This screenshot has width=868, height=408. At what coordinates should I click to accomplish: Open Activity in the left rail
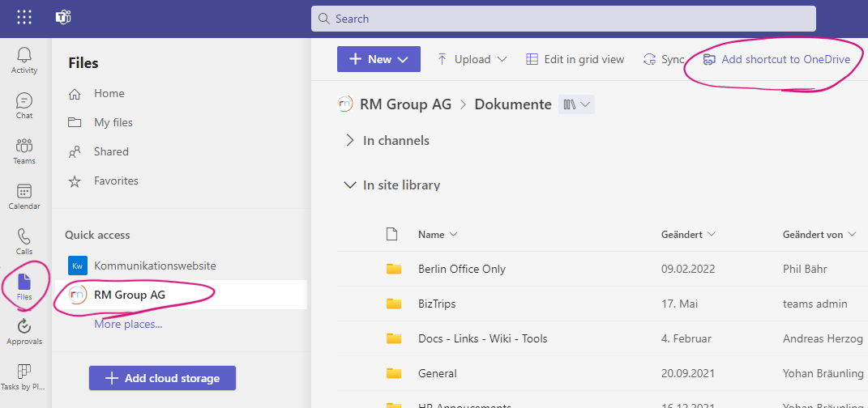point(24,60)
